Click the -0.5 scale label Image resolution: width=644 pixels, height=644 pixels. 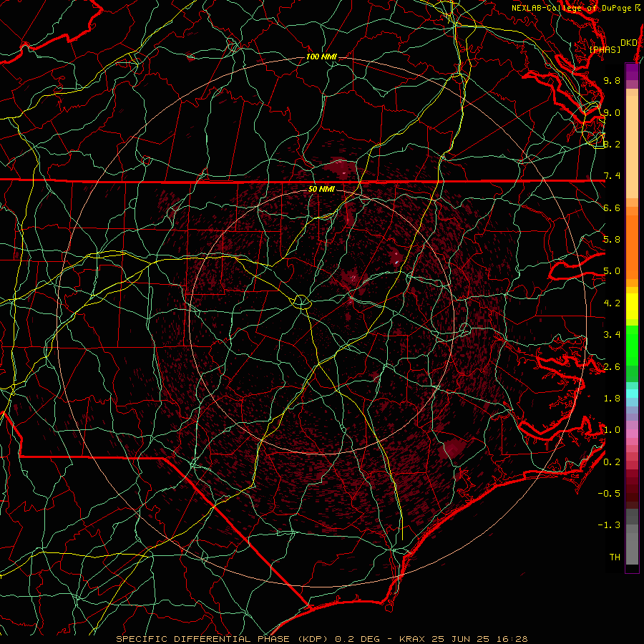point(609,494)
